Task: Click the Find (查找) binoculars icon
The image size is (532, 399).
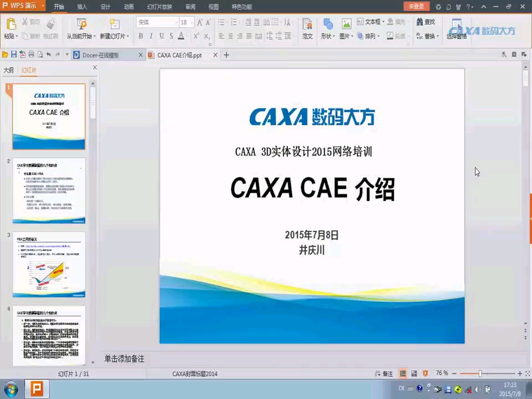Action: 420,22
